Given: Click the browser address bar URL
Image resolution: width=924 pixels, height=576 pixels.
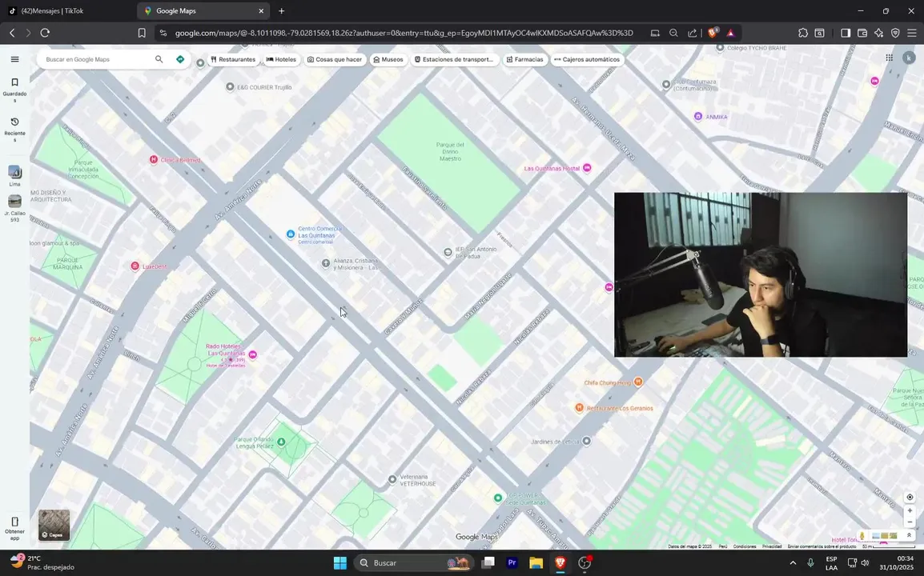Looking at the screenshot, I should click(x=404, y=33).
